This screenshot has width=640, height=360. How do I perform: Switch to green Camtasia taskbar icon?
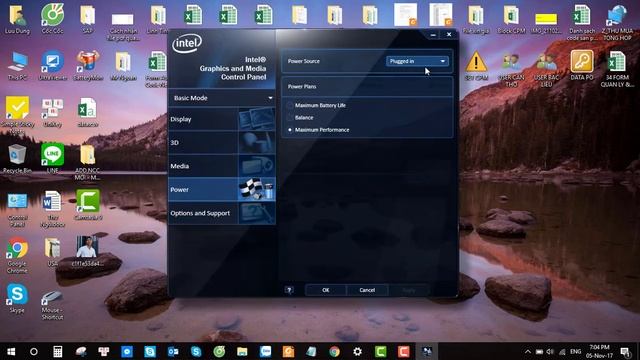(380, 351)
